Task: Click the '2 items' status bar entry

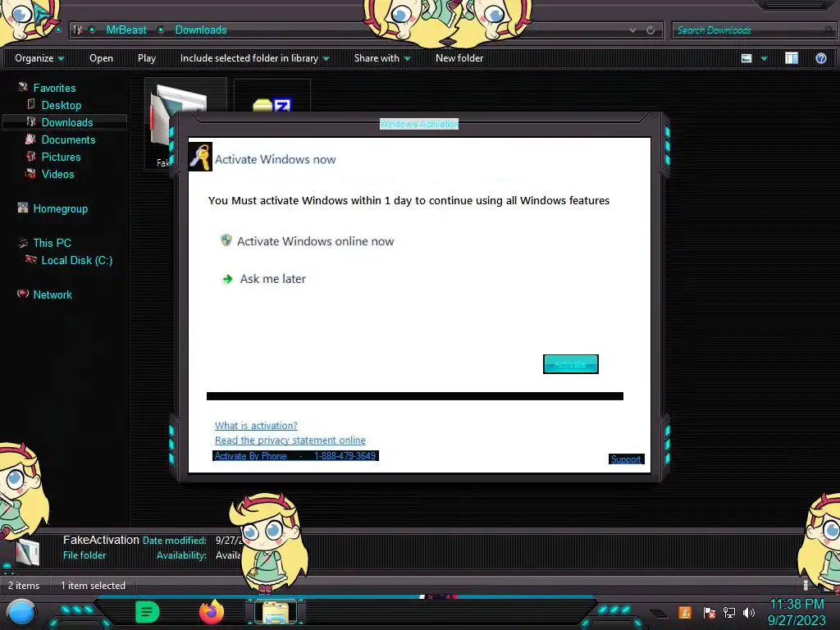Action: 24,586
